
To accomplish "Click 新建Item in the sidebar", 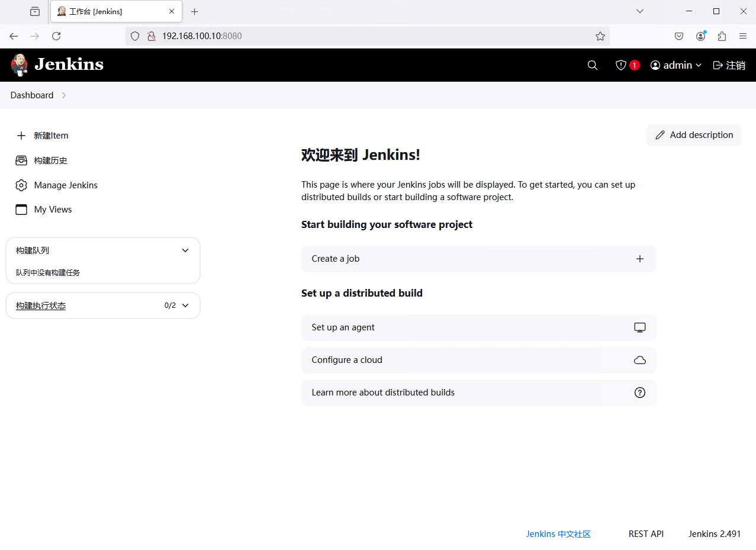I will [x=51, y=136].
